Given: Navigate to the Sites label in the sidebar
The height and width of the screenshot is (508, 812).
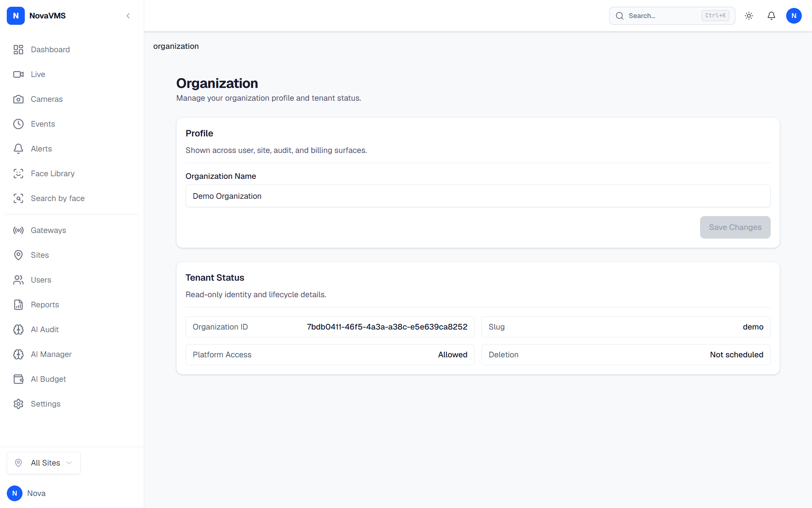Looking at the screenshot, I should pyautogui.click(x=40, y=255).
